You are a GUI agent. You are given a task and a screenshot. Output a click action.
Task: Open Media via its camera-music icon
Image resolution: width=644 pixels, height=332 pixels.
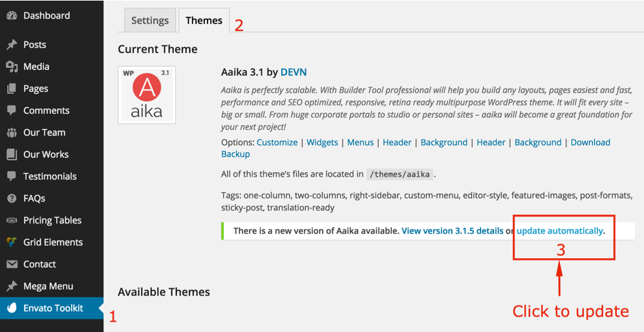coord(12,67)
